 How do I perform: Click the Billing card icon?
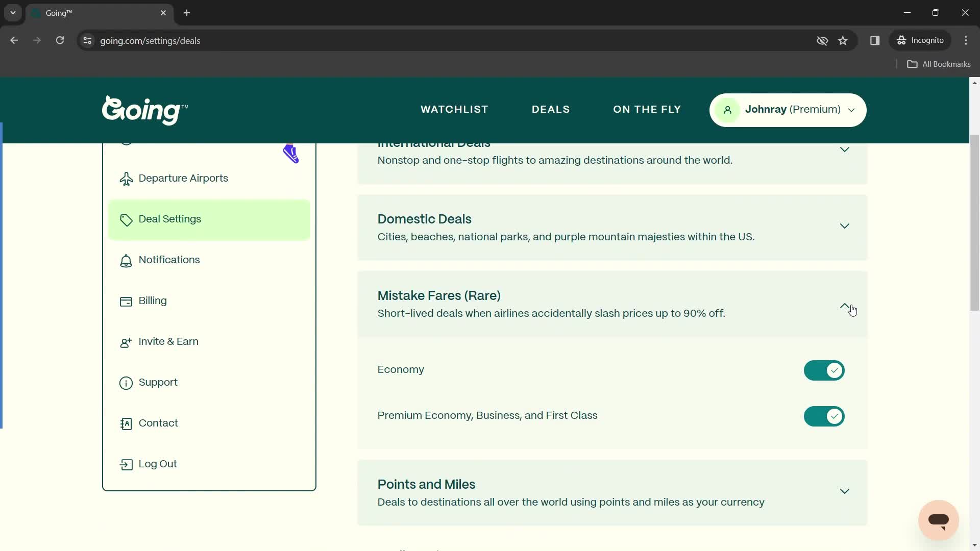(x=126, y=302)
